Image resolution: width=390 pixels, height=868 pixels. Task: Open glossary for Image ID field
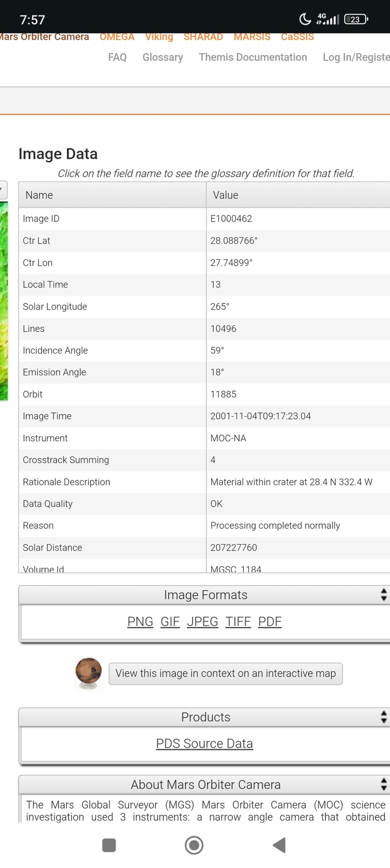[x=41, y=219]
